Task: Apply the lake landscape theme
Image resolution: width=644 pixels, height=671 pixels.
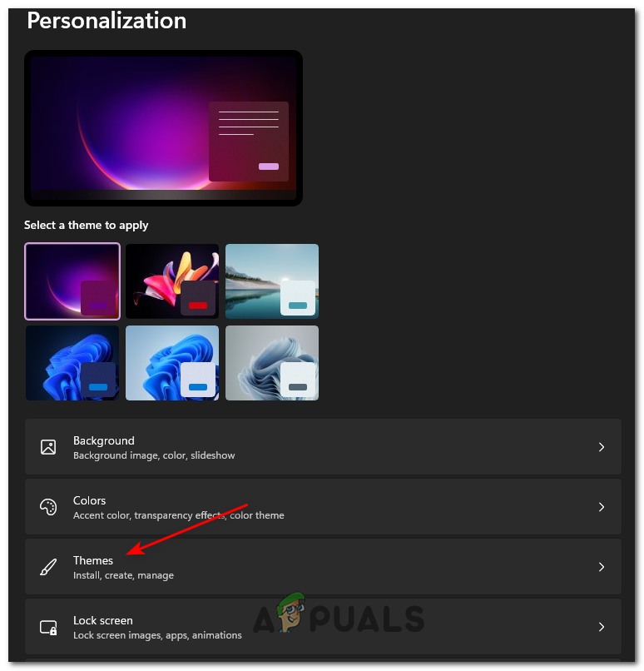Action: (272, 281)
